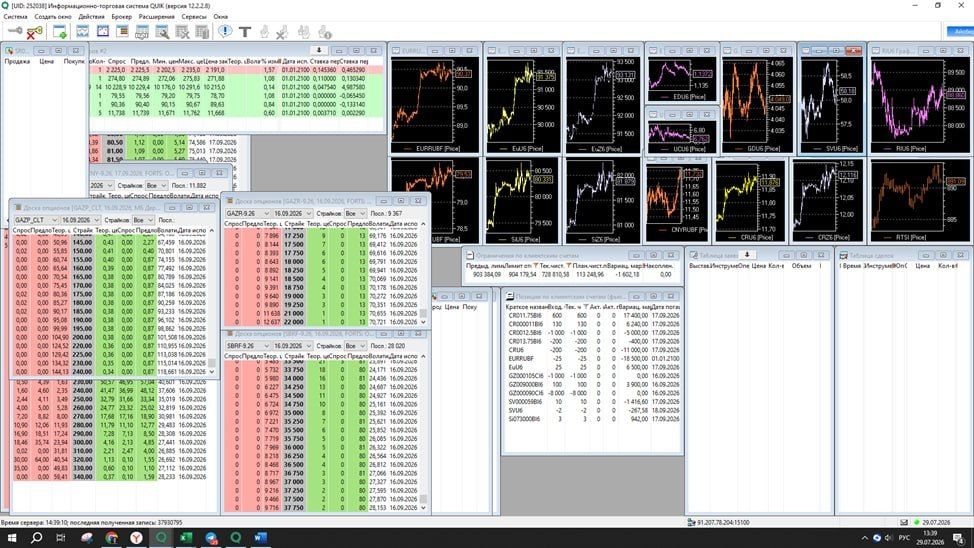974x548 pixels.
Task: Click the grey key connect icon in toolbar
Action: pos(16,31)
